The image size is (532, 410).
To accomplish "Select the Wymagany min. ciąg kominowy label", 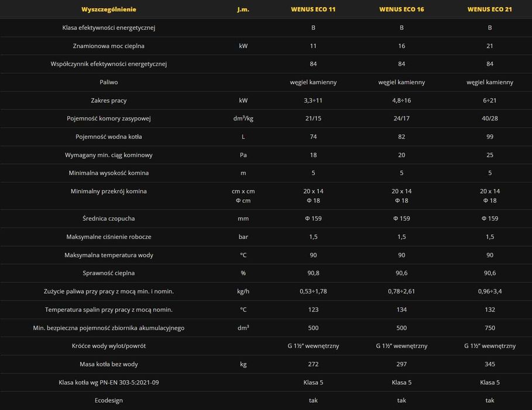I will tap(109, 155).
